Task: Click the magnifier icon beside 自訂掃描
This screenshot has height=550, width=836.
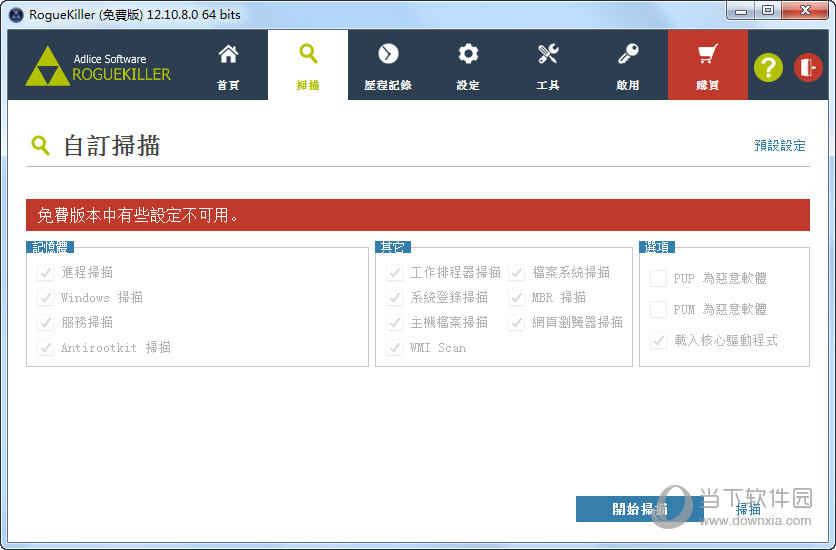Action: coord(41,145)
